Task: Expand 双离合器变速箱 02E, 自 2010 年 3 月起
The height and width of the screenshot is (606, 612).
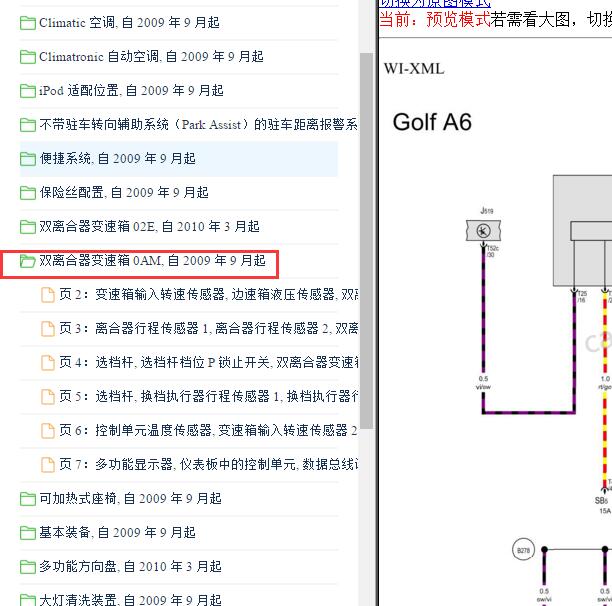Action: tap(149, 226)
